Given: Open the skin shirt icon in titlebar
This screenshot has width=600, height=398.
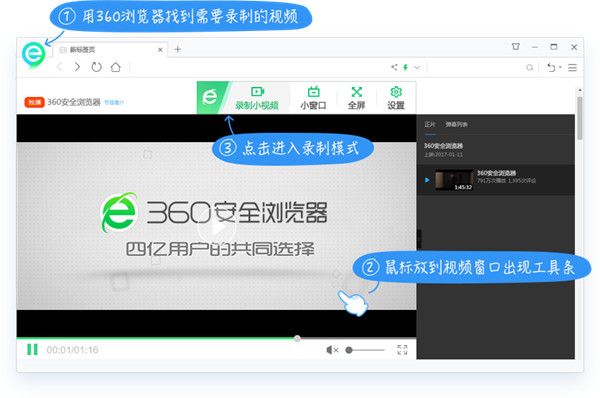Looking at the screenshot, I should [516, 47].
